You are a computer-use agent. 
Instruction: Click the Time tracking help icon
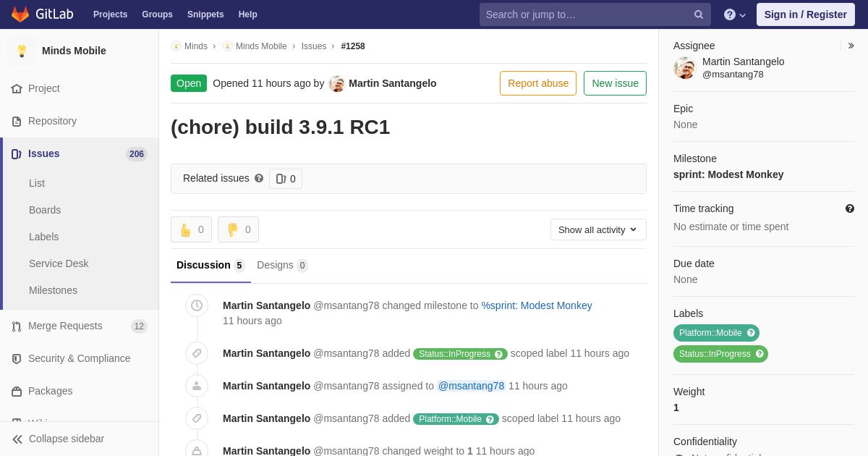point(850,208)
